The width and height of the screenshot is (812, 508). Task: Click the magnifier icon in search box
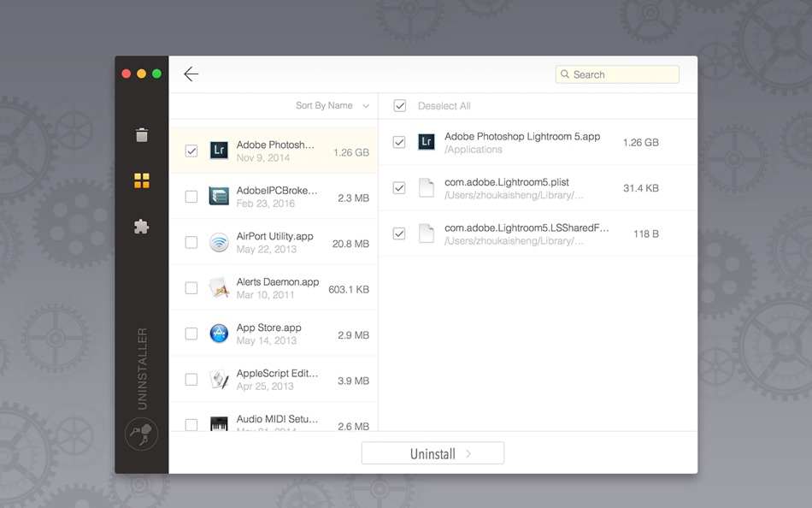(x=565, y=74)
